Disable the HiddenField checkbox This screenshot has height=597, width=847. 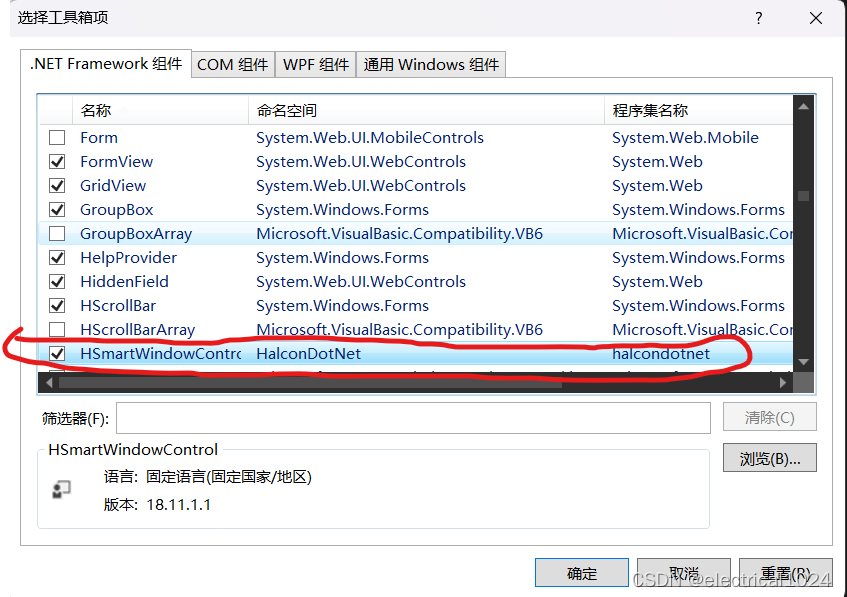pos(57,281)
